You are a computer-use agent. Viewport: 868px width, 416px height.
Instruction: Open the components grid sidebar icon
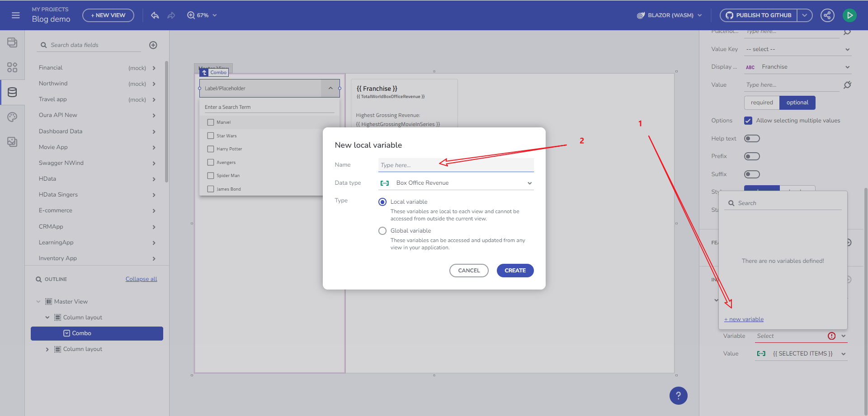[x=12, y=67]
